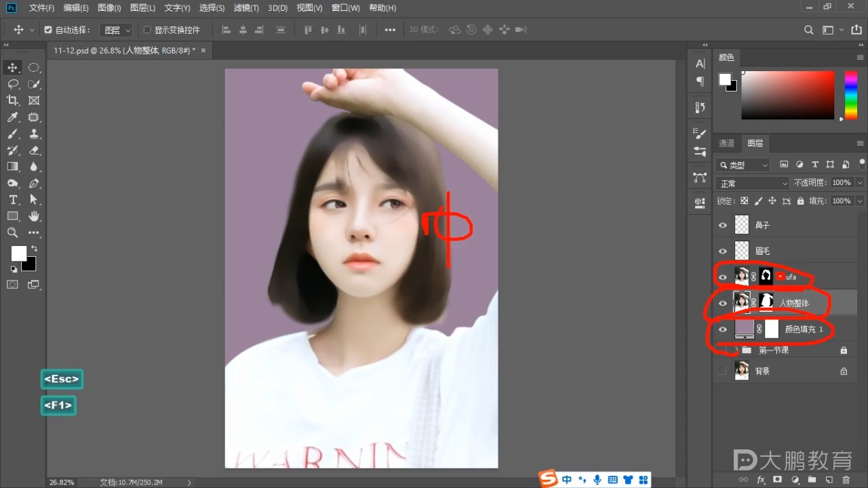Delete layer with the trash icon
Viewport: 868px width, 488px height.
(x=846, y=480)
